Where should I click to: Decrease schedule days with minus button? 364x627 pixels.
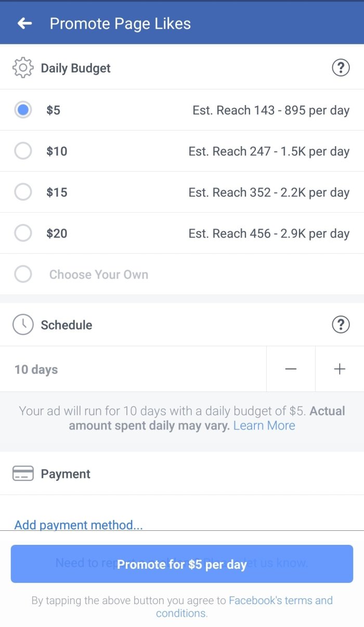(x=291, y=369)
